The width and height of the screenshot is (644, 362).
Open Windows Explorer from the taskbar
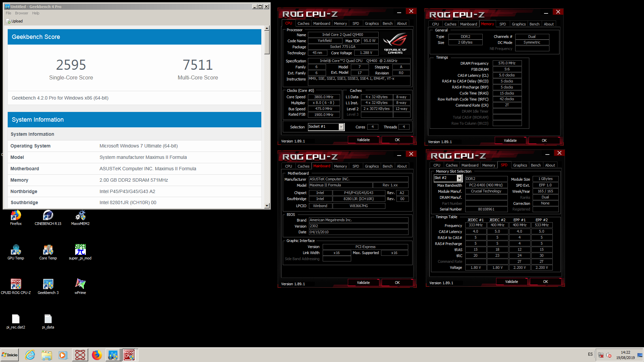click(47, 355)
